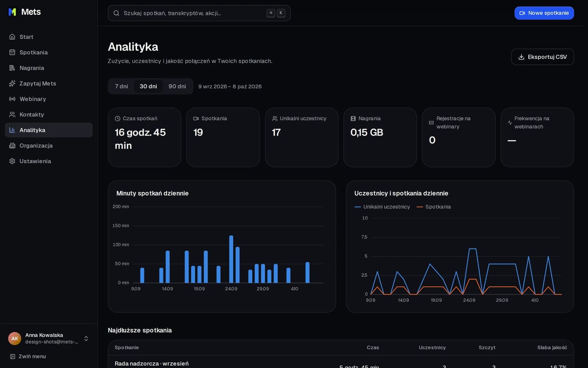Click the Najdłuższe spotkania section heading
The image size is (588, 368).
click(x=140, y=330)
